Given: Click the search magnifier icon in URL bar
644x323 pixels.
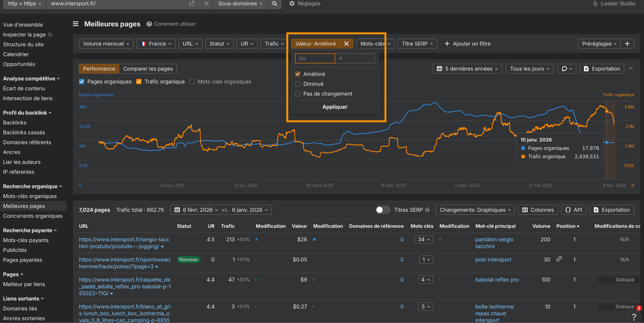Looking at the screenshot, I should (x=275, y=3).
